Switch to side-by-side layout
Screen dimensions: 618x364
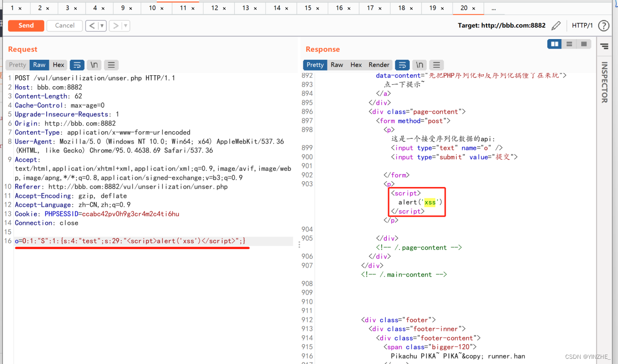[x=554, y=44]
